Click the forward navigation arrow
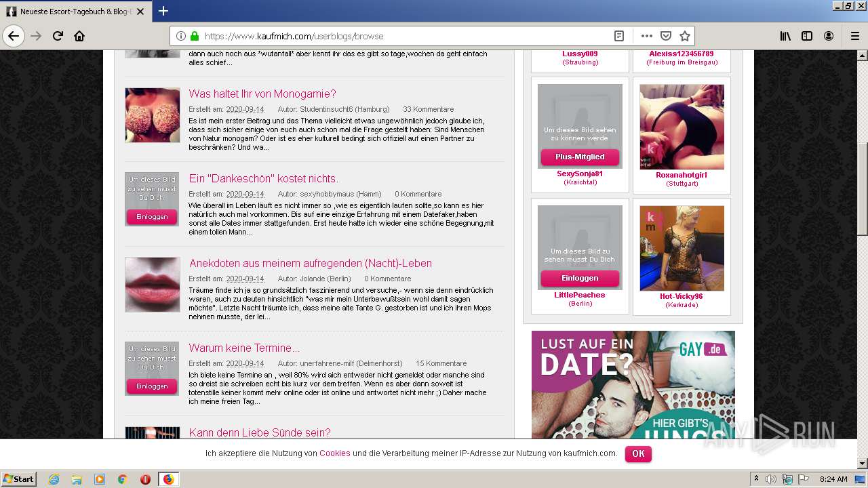The width and height of the screenshot is (868, 488). pos(37,36)
